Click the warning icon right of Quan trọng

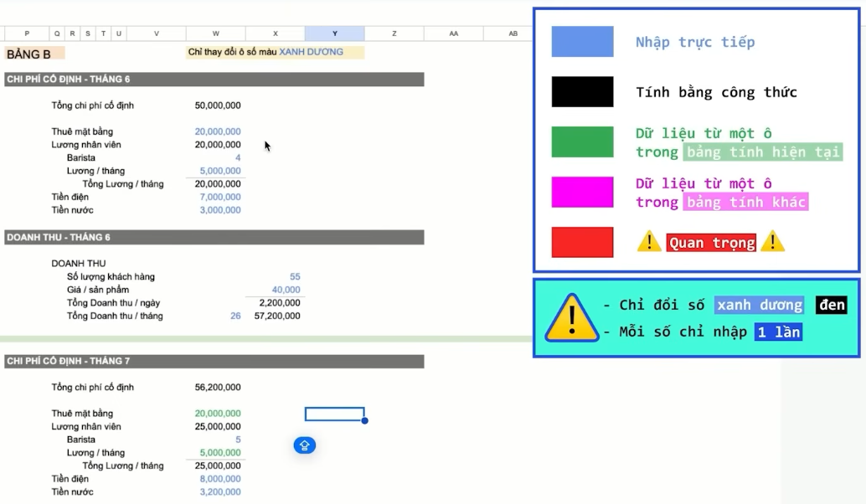pyautogui.click(x=772, y=242)
